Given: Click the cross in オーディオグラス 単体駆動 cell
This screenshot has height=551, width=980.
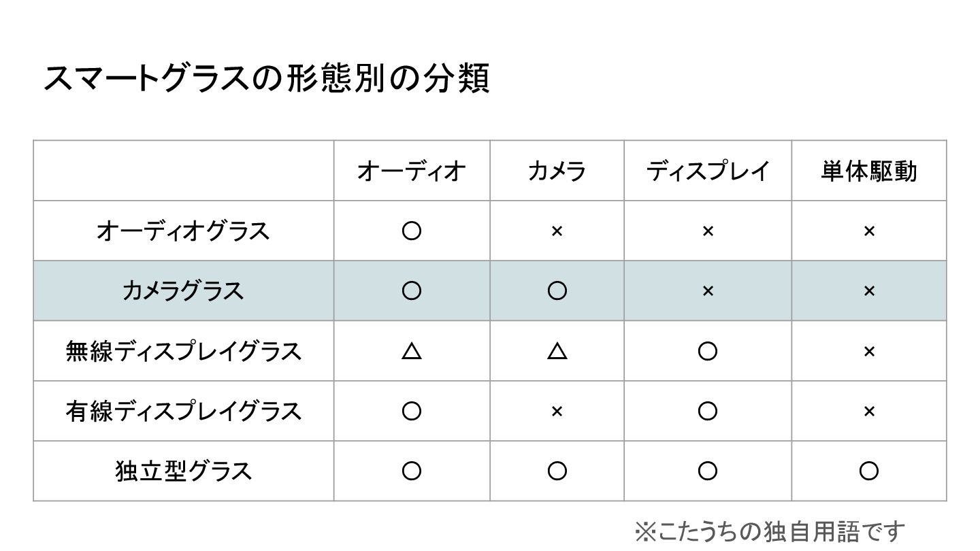Looking at the screenshot, I should (x=869, y=231).
